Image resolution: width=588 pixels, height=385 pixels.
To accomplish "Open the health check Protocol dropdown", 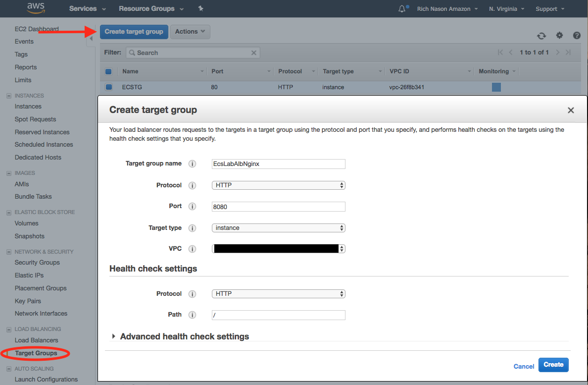I will pos(278,294).
